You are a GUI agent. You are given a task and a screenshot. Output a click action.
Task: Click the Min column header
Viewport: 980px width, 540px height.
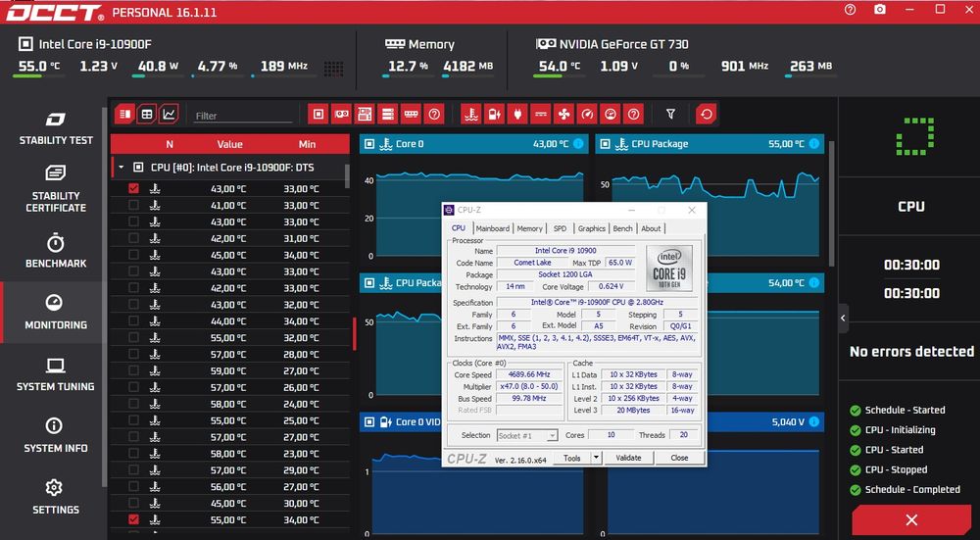307,144
